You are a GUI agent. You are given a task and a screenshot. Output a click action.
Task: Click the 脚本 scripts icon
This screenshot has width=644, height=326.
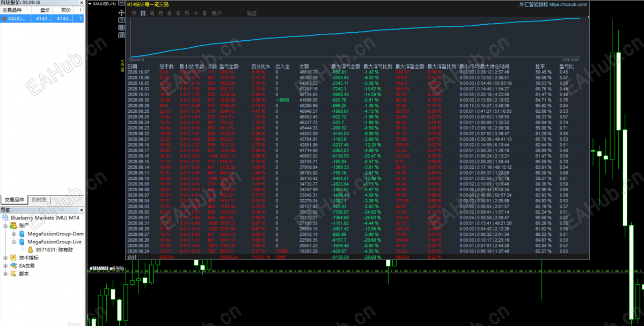[x=13, y=273]
